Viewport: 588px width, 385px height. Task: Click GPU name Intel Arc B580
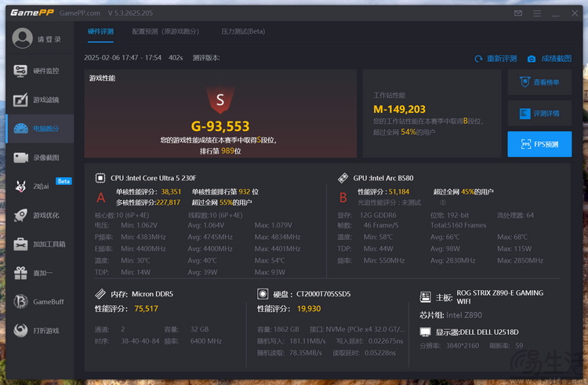(392, 178)
